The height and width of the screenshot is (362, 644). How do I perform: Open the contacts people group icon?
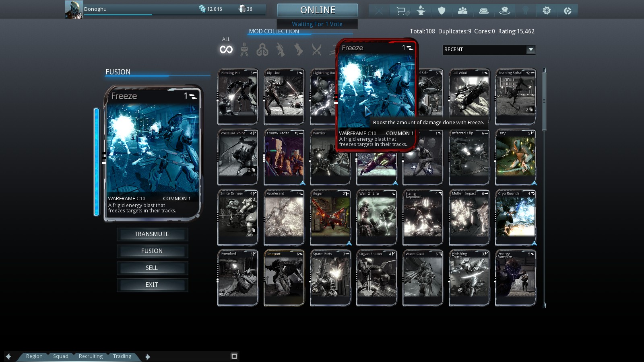tap(462, 11)
